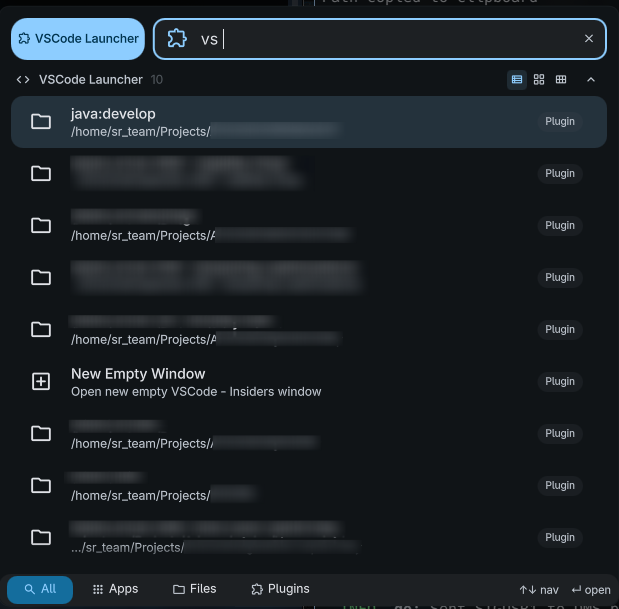Select the Plugins filter tab
619x609 pixels.
point(281,589)
